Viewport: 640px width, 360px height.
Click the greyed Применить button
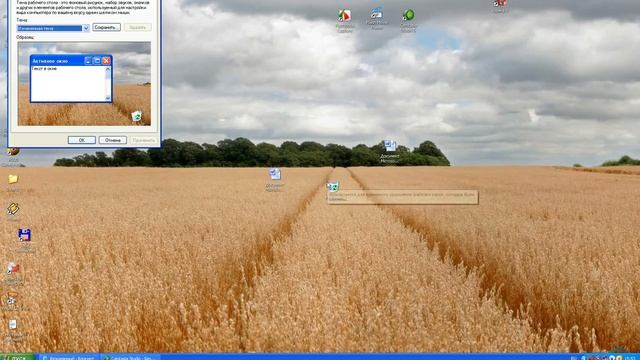coord(143,140)
